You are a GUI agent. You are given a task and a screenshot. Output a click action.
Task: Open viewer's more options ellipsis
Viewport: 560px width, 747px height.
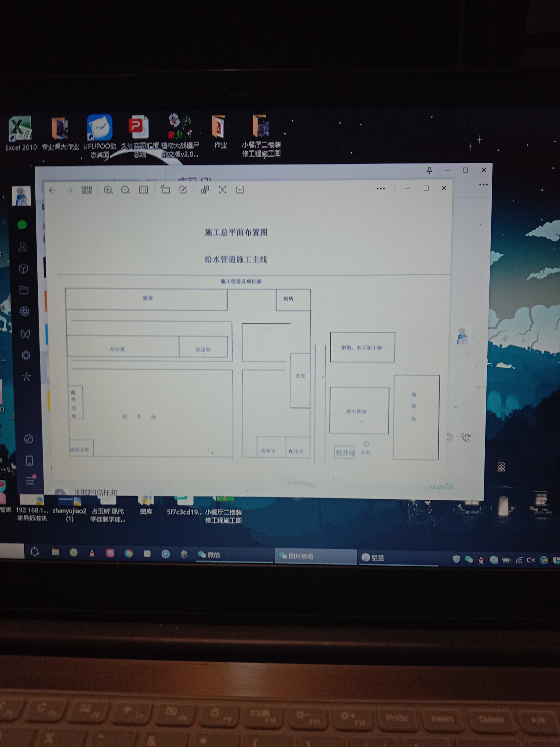[380, 189]
